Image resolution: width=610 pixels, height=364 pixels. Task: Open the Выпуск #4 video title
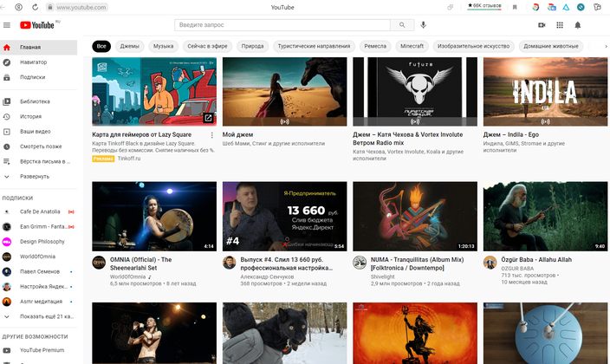(286, 263)
